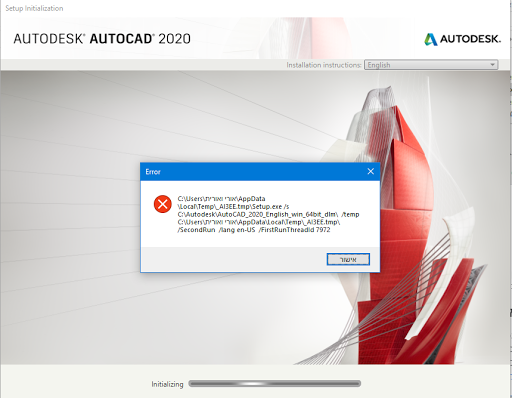The height and width of the screenshot is (398, 512).
Task: Click the "Setup Initialization" window title
Action: tap(34, 8)
